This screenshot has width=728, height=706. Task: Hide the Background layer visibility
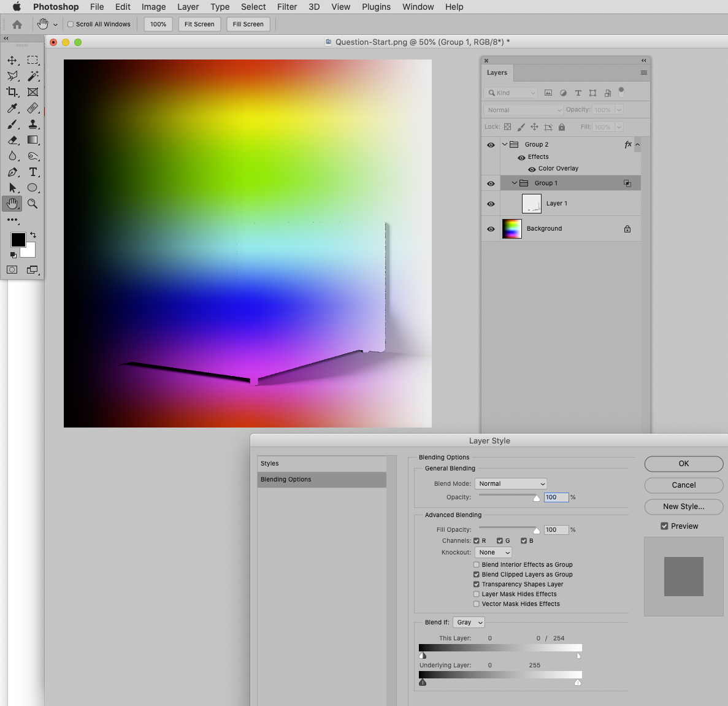coord(490,228)
